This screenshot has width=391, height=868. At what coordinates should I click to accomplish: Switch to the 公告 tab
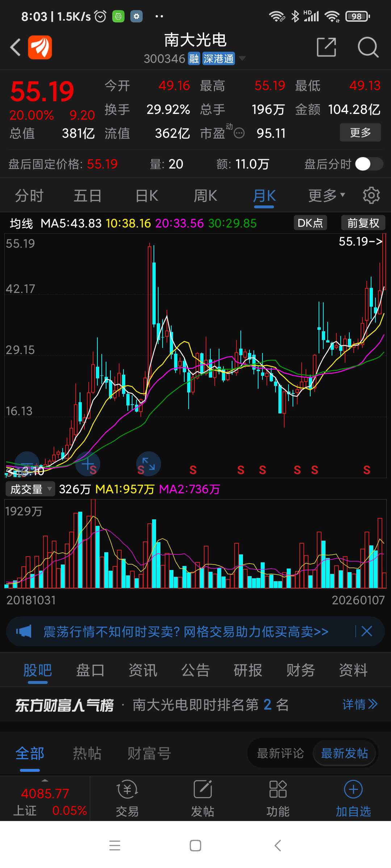pyautogui.click(x=195, y=670)
